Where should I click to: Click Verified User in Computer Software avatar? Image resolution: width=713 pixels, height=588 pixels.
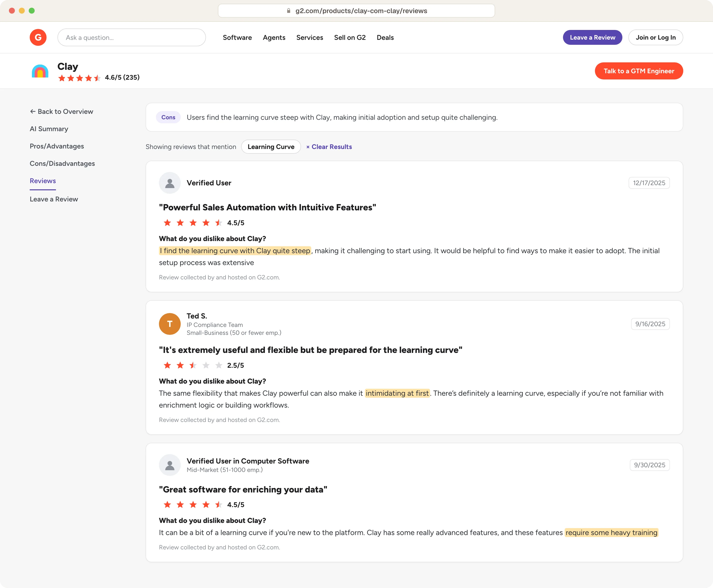[170, 465]
